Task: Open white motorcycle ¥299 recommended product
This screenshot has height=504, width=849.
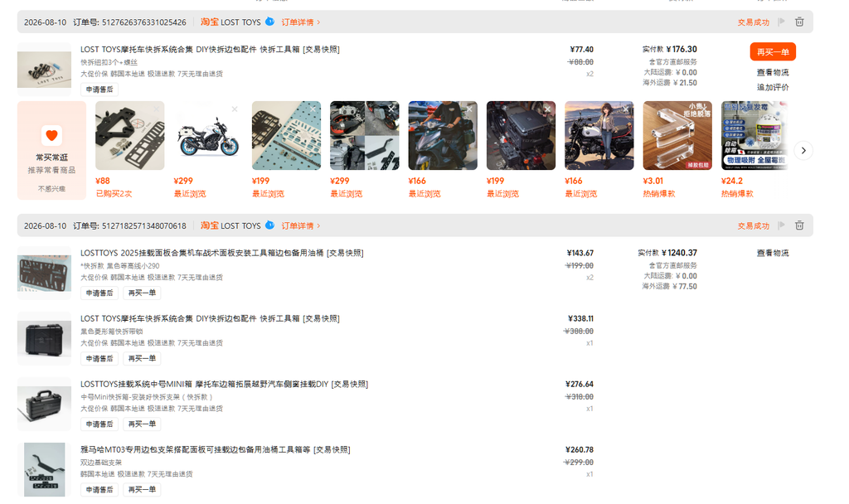Action: tap(208, 135)
